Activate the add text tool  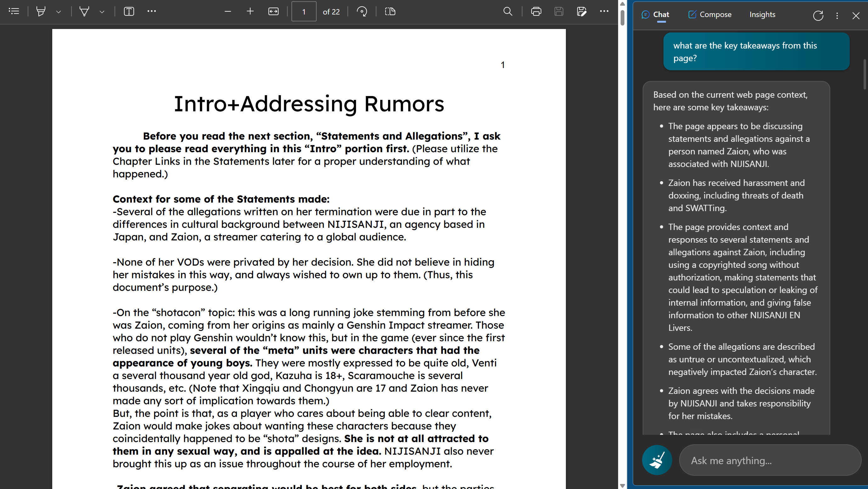pyautogui.click(x=129, y=11)
